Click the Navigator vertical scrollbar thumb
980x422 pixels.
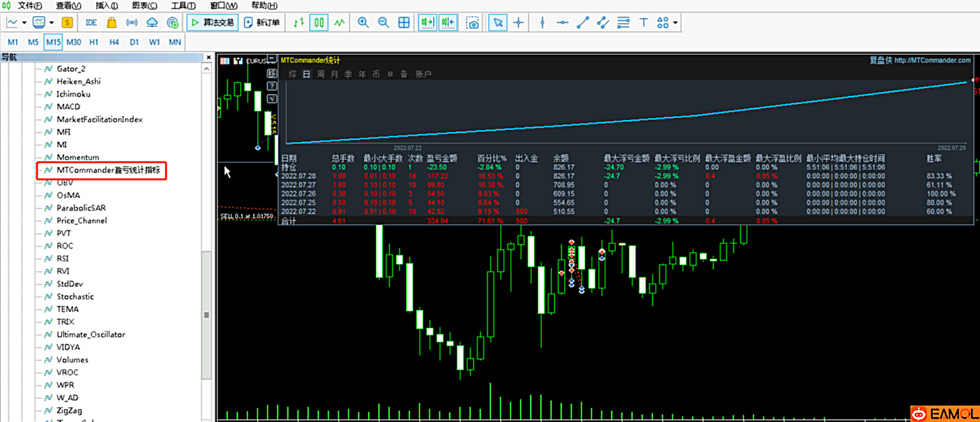[x=206, y=315]
